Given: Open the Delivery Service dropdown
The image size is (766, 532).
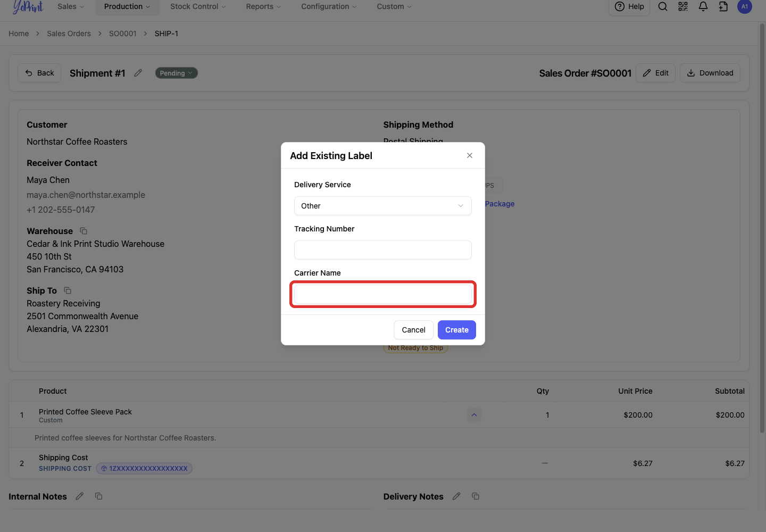Looking at the screenshot, I should point(383,206).
